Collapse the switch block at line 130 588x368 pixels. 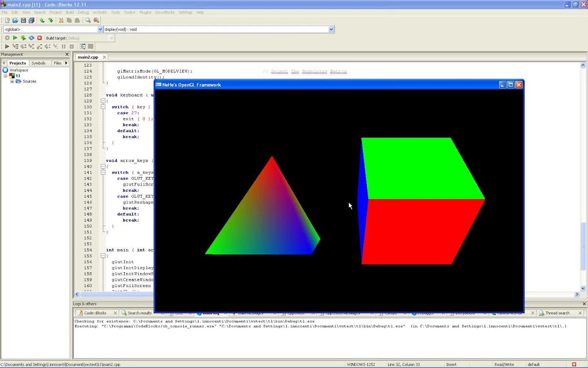(x=103, y=107)
